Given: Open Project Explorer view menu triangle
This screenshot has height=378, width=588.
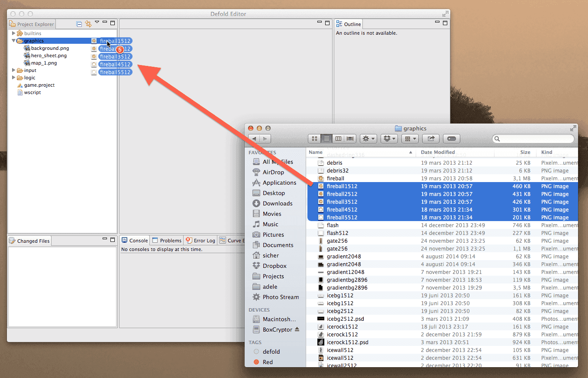Looking at the screenshot, I should tap(97, 22).
